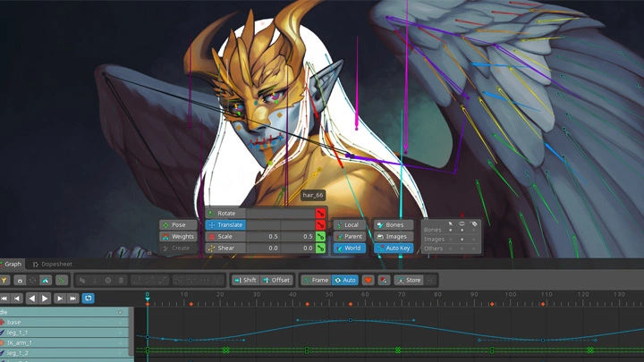This screenshot has width=644, height=362.
Task: Click the keyframe diamond near frame 56
Action: [351, 304]
